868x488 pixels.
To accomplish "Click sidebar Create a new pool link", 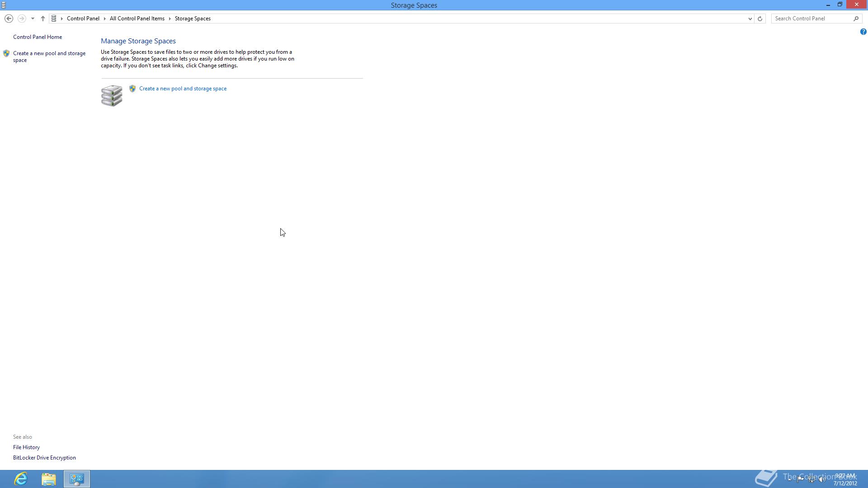I will (49, 56).
